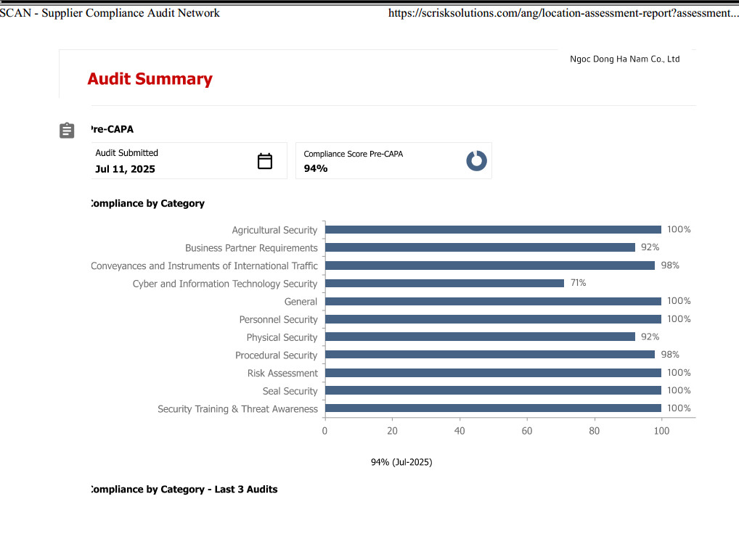Select the Physical Security bar showing 92%
The height and width of the screenshot is (560, 739).
(479, 337)
